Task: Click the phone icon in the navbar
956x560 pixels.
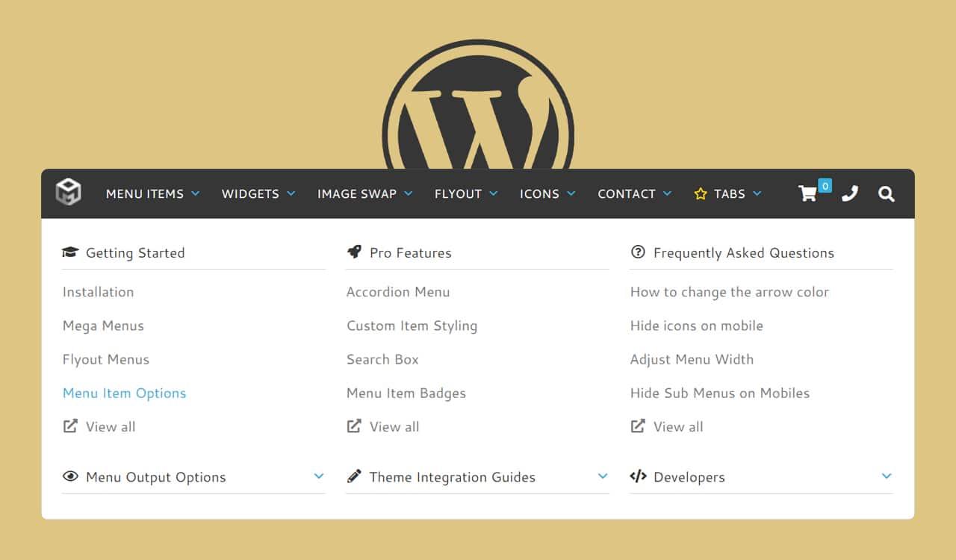Action: tap(849, 194)
